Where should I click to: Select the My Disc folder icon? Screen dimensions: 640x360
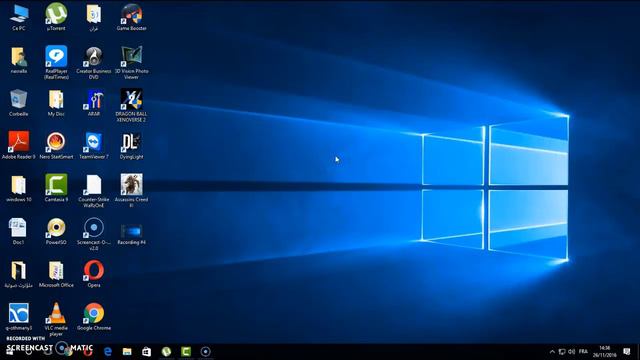(x=56, y=103)
